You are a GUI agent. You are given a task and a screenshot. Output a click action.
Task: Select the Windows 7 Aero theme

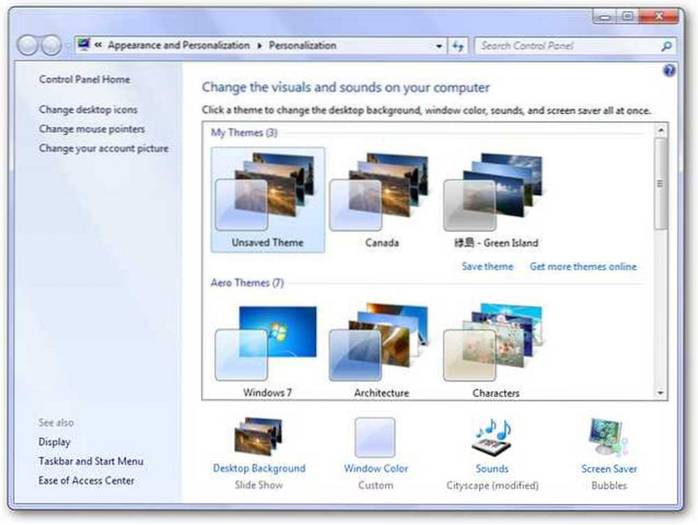[267, 343]
